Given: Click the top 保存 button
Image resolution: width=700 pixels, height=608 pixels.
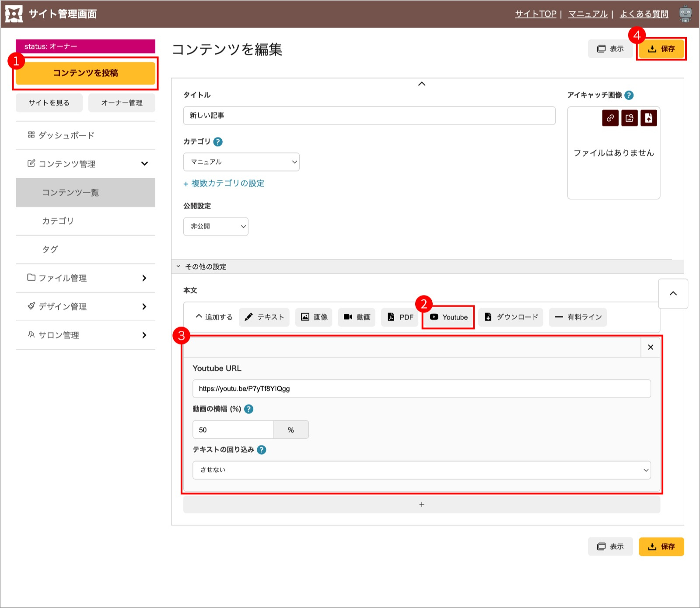Looking at the screenshot, I should tap(661, 49).
